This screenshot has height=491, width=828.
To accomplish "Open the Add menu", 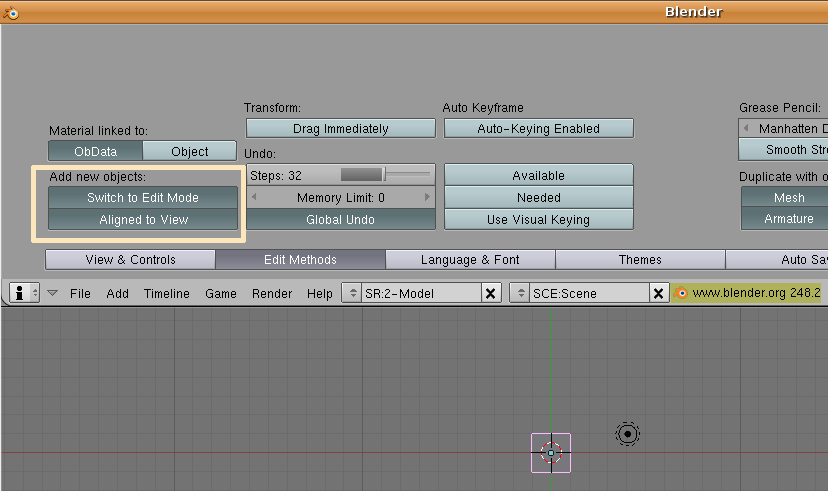I will [117, 293].
